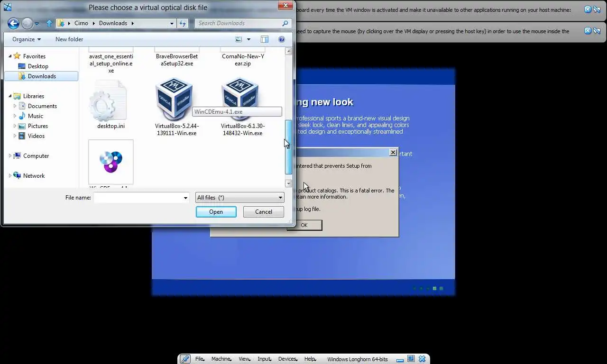
Task: Select the WinCDEmu disc icon file
Action: (x=111, y=162)
